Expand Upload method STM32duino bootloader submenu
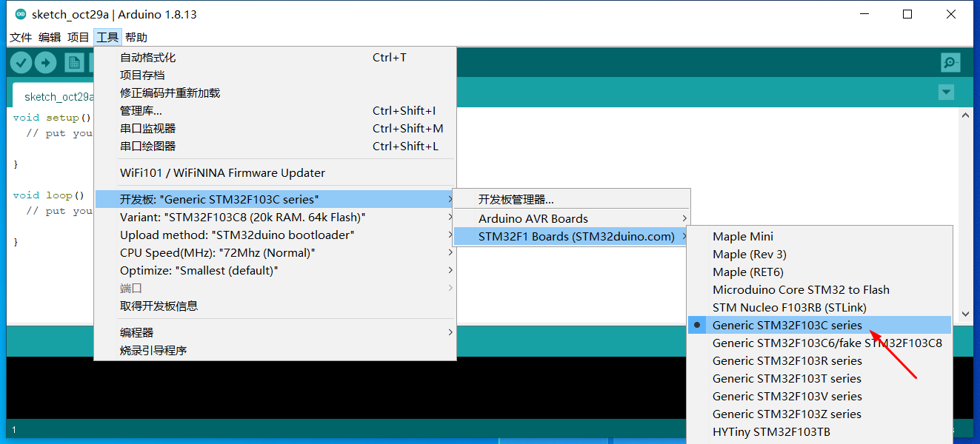Screen dimensions: 980x444 (275, 235)
